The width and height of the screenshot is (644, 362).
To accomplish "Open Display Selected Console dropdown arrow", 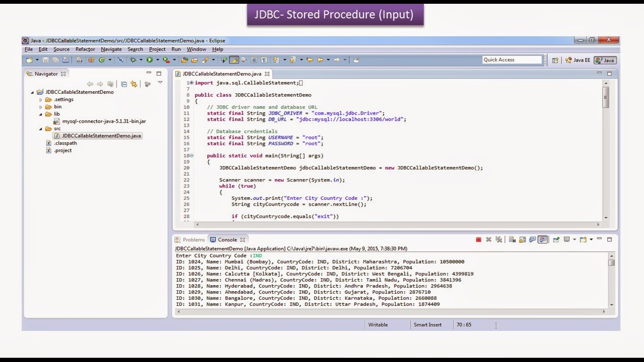I will pyautogui.click(x=575, y=239).
